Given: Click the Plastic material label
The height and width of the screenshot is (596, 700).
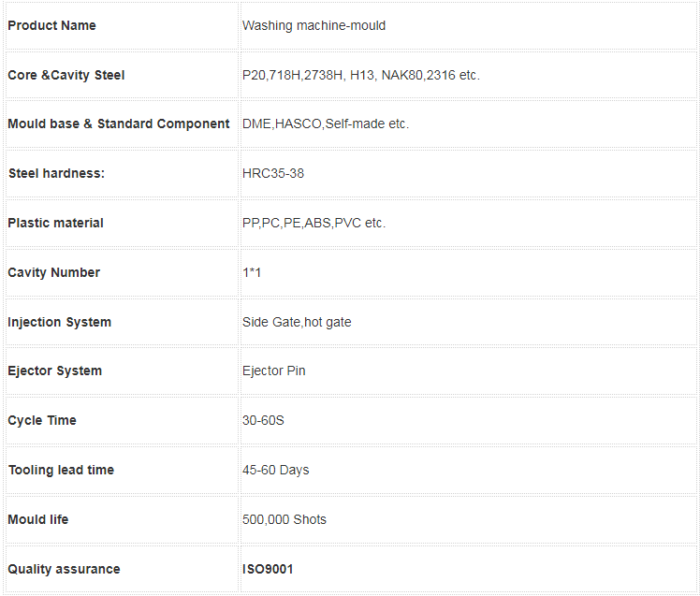Looking at the screenshot, I should (x=56, y=223).
